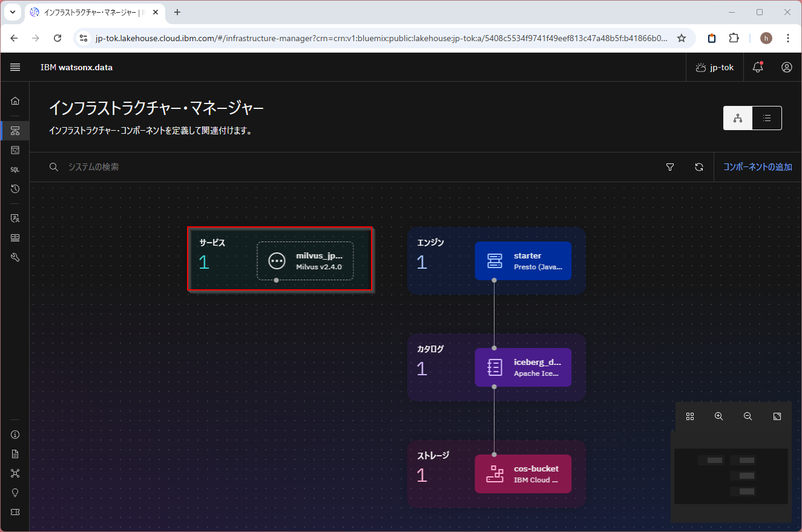View site information icon in address bar
This screenshot has height=532, width=802.
click(x=84, y=38)
